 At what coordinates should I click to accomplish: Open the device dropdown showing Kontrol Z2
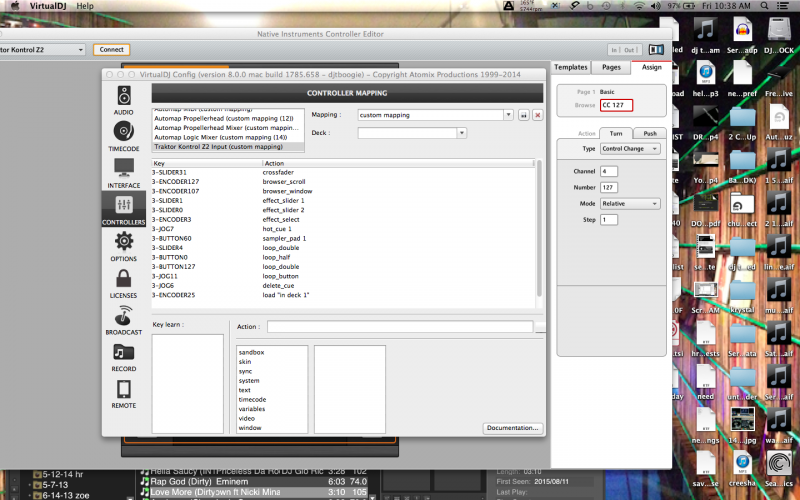click(x=42, y=49)
